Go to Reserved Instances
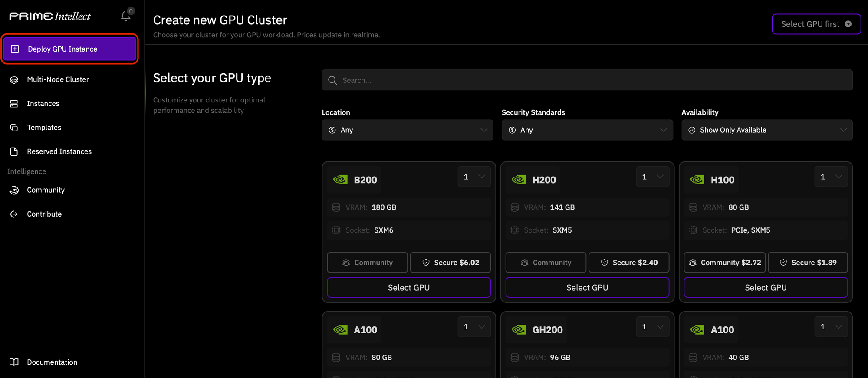This screenshot has width=868, height=378. (x=59, y=151)
